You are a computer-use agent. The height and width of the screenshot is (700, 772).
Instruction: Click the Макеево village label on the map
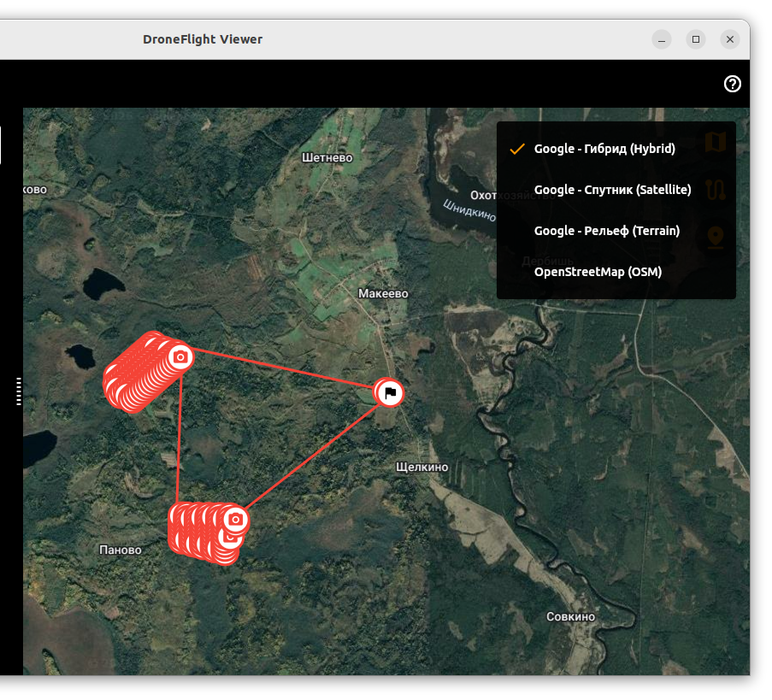[x=383, y=293]
